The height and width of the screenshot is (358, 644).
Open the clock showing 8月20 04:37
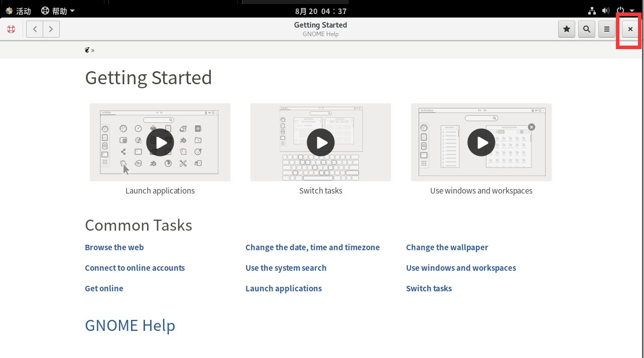tap(321, 11)
